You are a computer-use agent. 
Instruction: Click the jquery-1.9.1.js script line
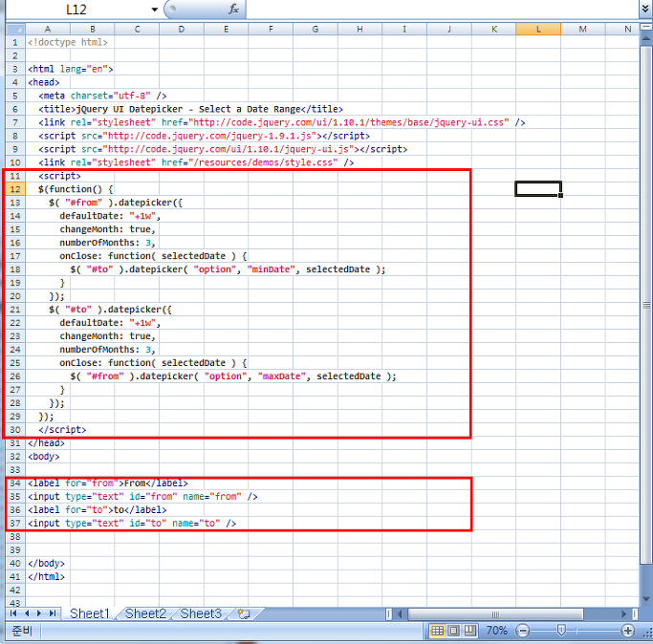point(204,136)
